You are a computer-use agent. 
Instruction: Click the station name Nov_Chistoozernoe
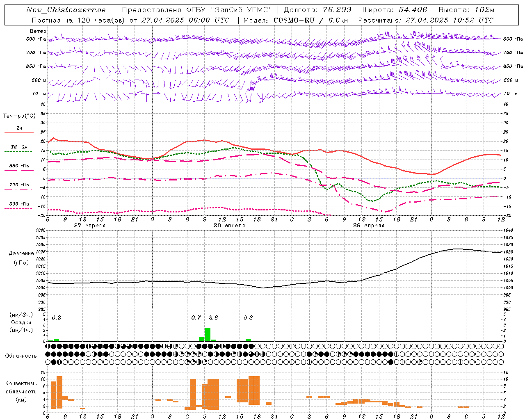66,10
